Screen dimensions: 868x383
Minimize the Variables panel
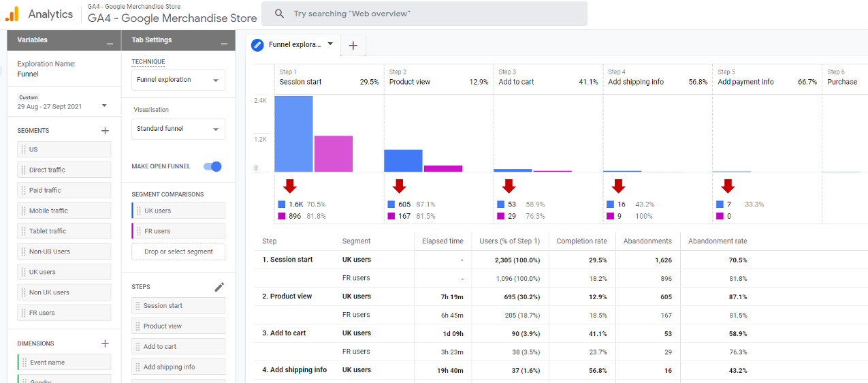click(110, 41)
